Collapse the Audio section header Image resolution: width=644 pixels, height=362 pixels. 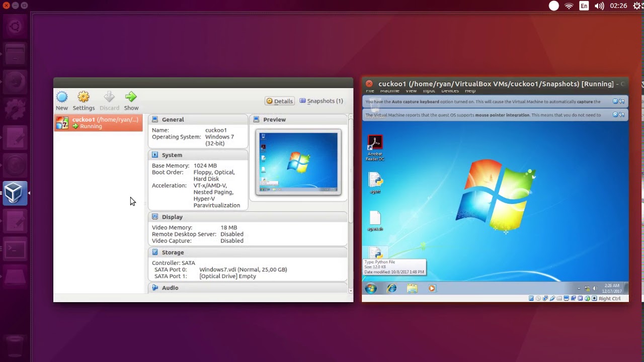(248, 288)
